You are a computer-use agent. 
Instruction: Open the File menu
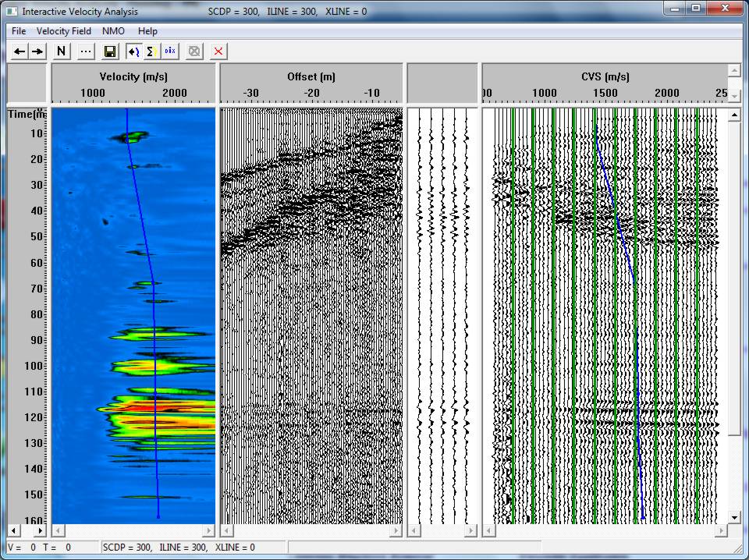[x=19, y=31]
